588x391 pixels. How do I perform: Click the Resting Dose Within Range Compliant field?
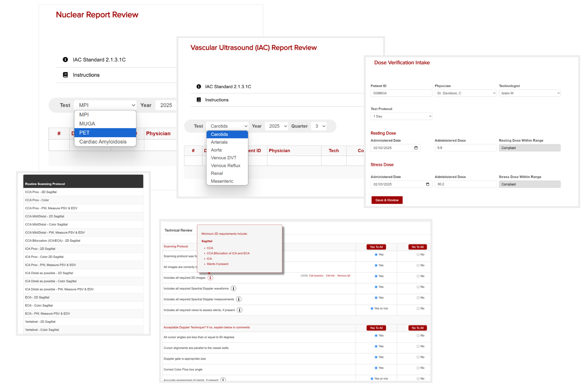click(529, 148)
